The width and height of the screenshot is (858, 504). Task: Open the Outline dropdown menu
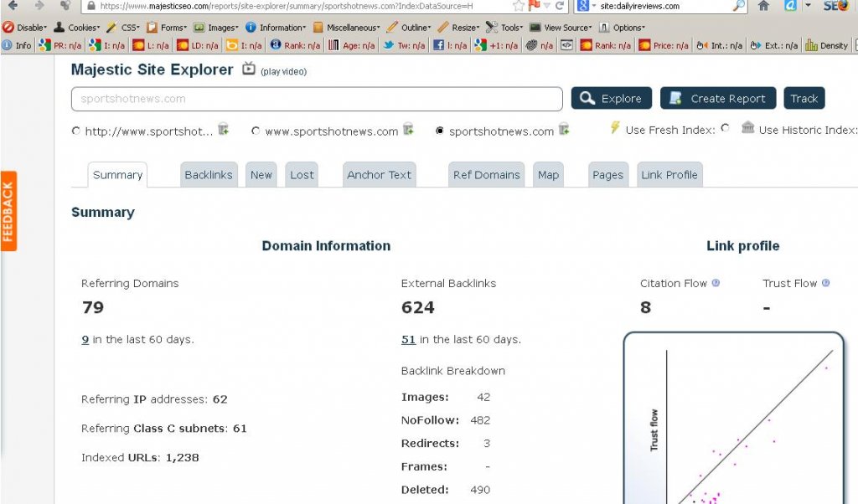(409, 28)
